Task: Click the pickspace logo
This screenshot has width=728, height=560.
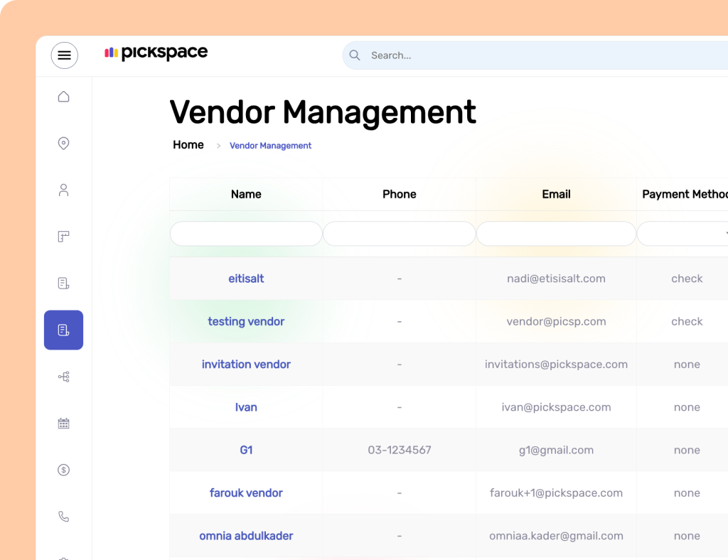Action: pyautogui.click(x=156, y=53)
